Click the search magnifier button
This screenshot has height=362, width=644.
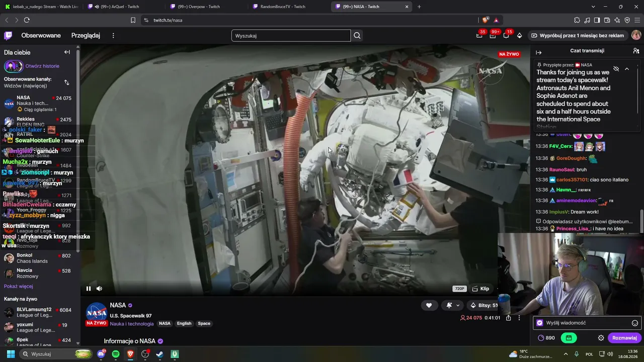click(x=357, y=35)
